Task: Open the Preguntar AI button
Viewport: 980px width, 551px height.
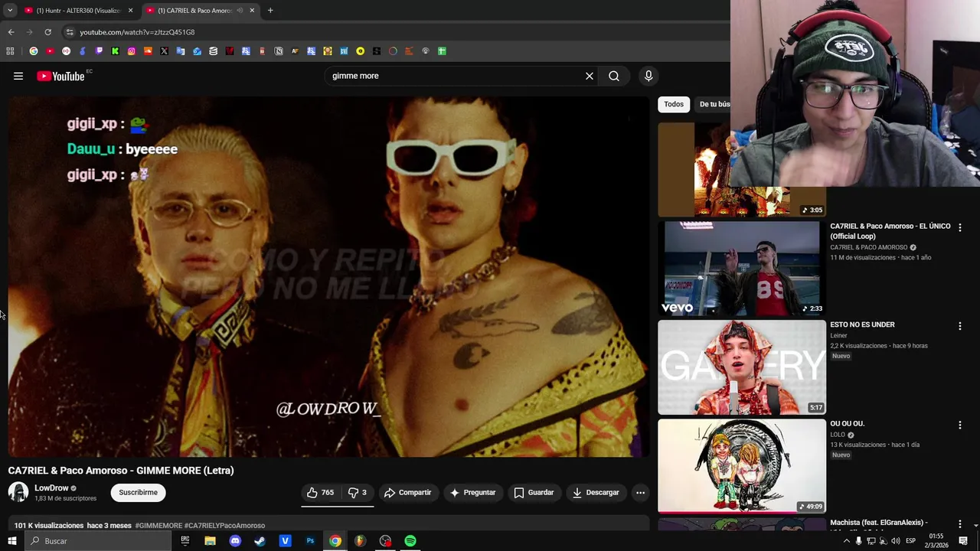Action: [x=473, y=493]
